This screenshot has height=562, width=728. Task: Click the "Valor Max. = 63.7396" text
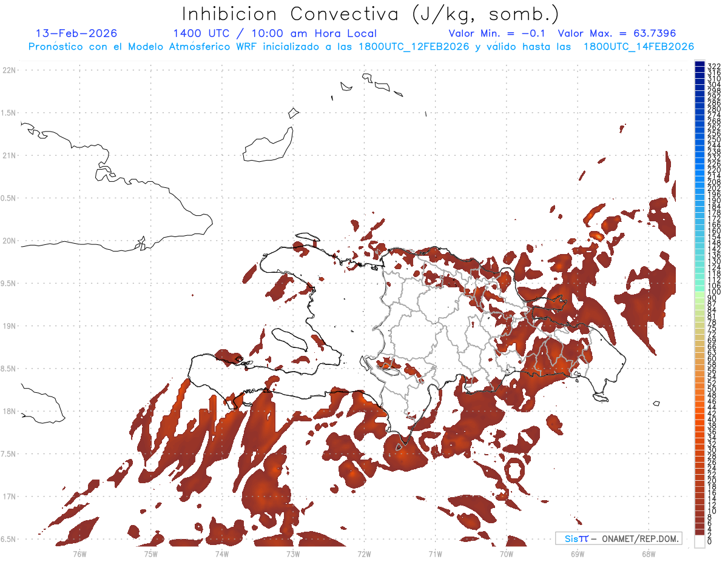(617, 33)
